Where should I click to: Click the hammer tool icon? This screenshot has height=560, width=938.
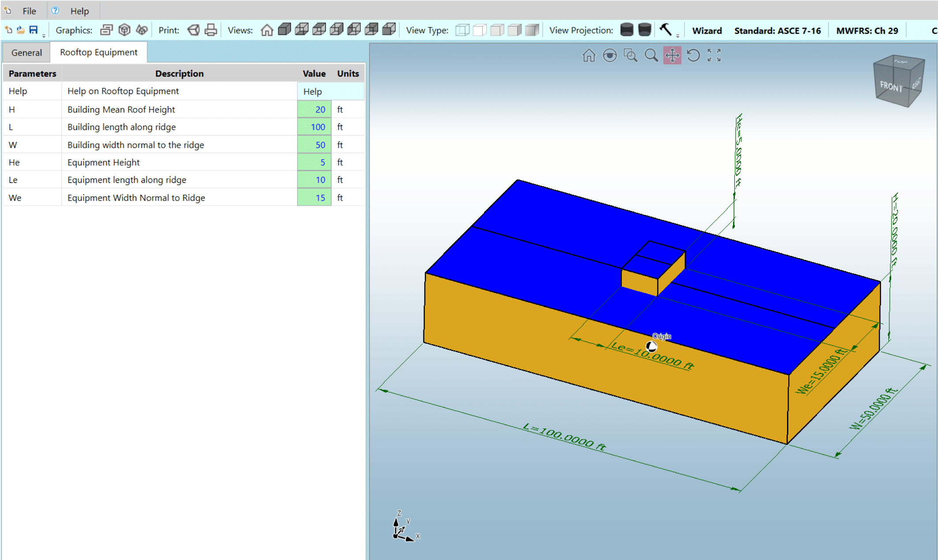[666, 30]
